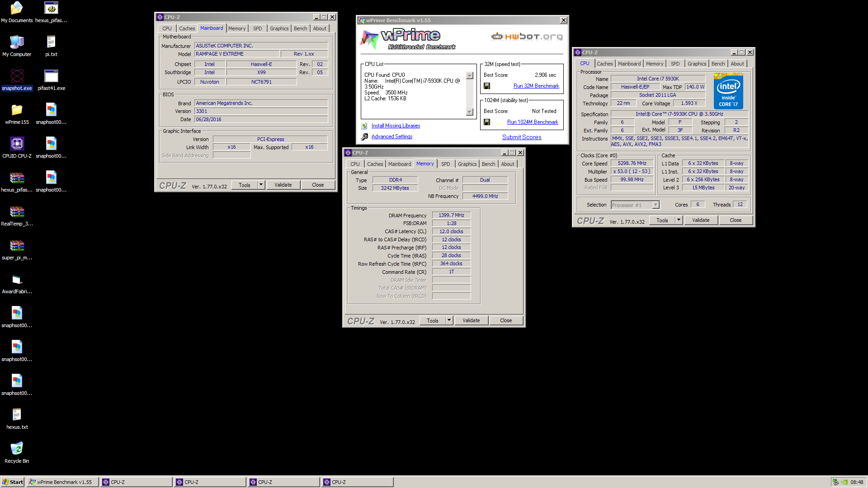This screenshot has height=488, width=868.
Task: Open hexus.txt text file icon
Action: point(17,419)
